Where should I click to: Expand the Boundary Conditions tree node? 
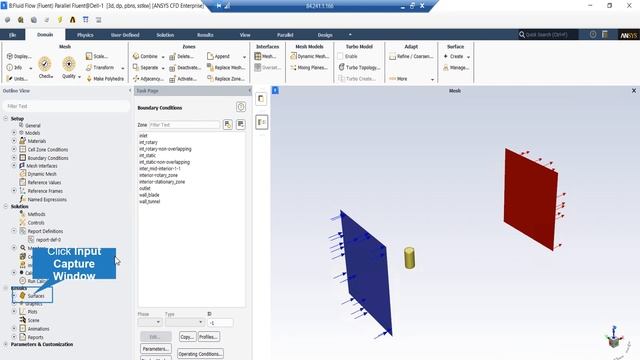14,158
